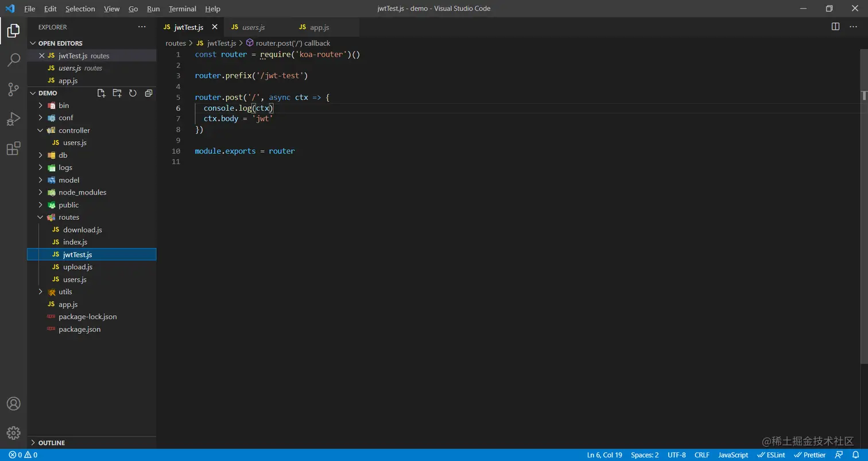Click the router.post('/') callback breadcrumb
868x461 pixels.
tap(288, 43)
